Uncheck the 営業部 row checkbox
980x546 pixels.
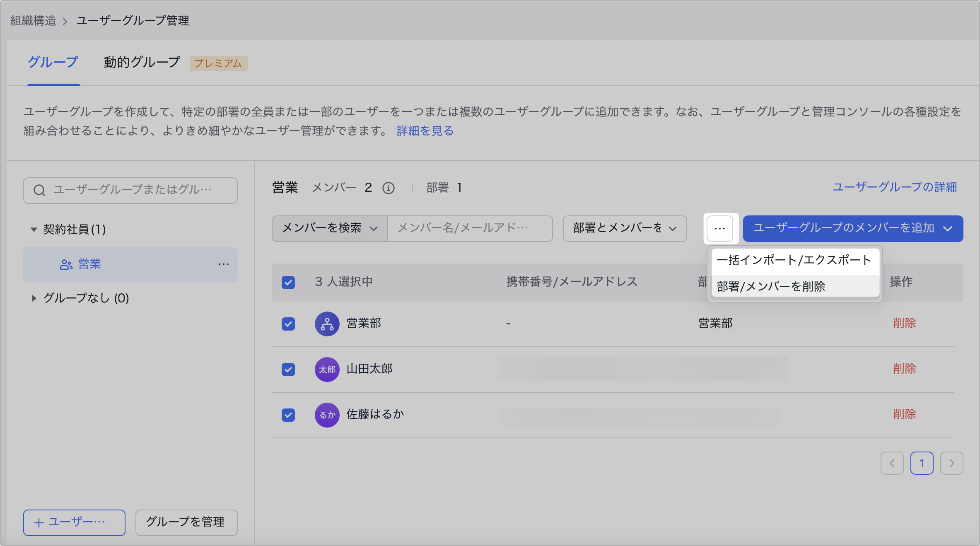pos(288,324)
